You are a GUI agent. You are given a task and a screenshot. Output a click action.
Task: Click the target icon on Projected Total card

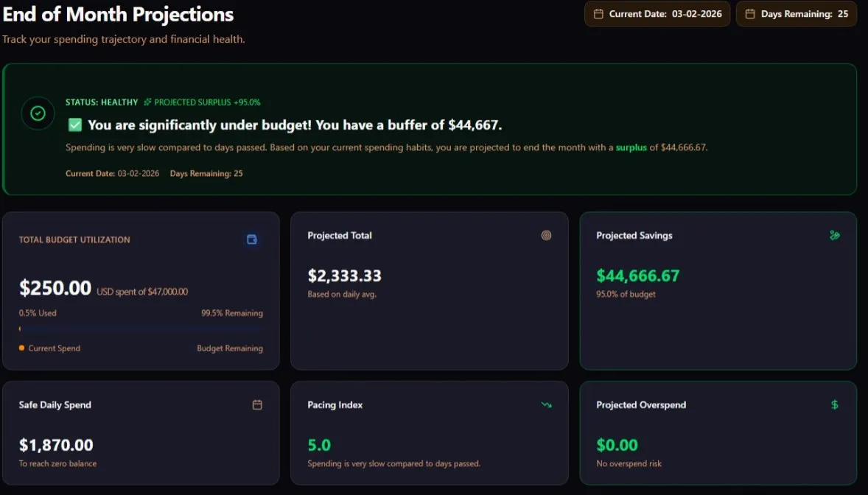[547, 235]
